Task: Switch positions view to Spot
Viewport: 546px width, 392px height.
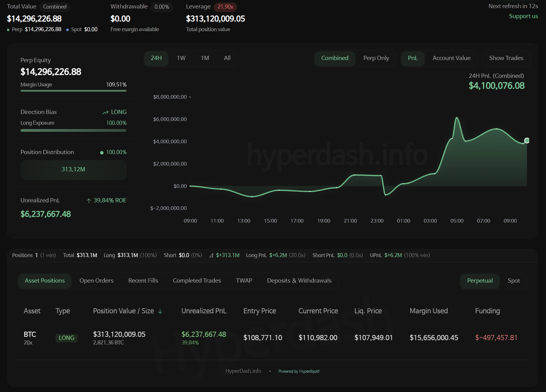Action: (x=513, y=281)
